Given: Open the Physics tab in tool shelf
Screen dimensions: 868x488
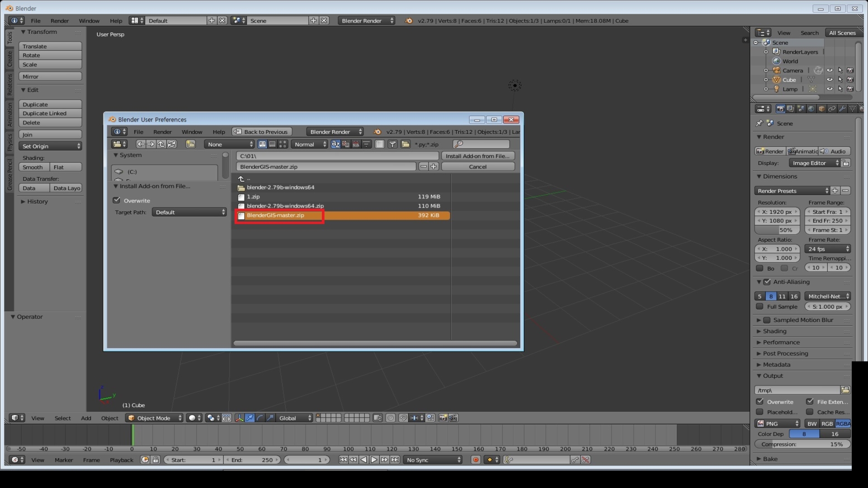Looking at the screenshot, I should (x=9, y=142).
